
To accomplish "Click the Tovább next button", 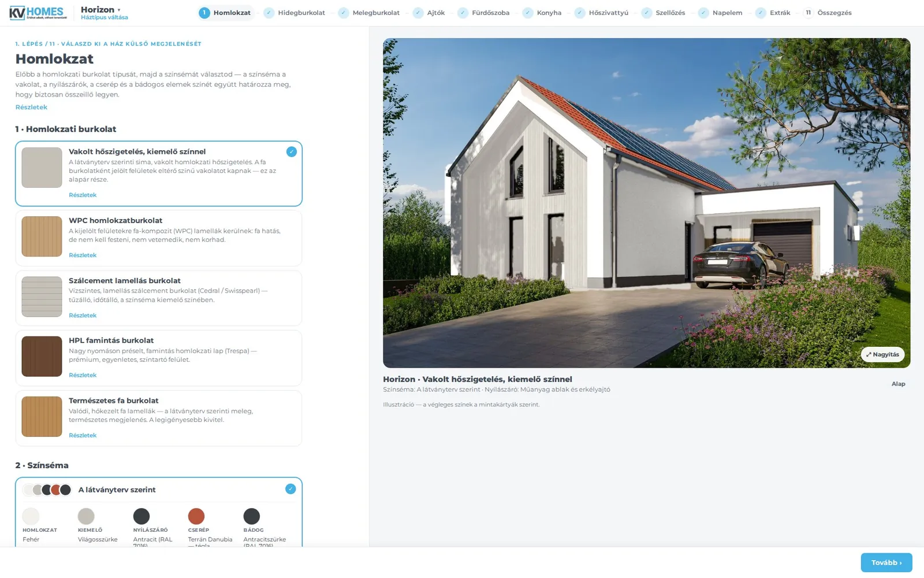I will 886,563.
